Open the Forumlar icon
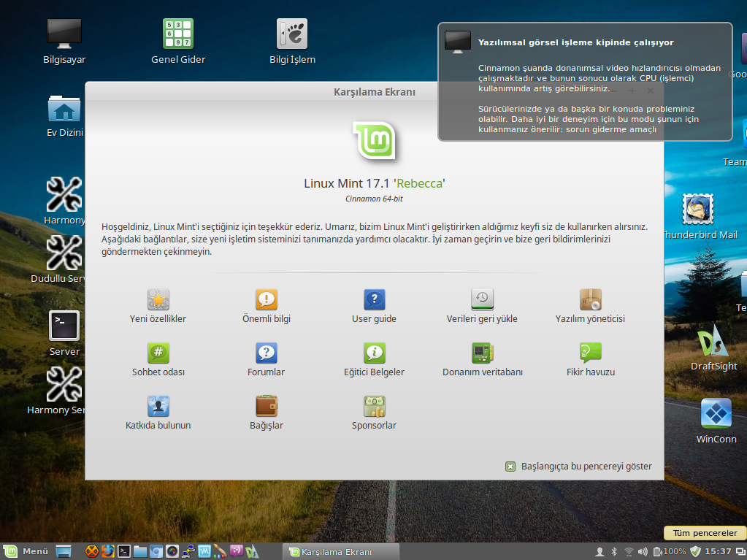The width and height of the screenshot is (747, 560). (x=267, y=353)
